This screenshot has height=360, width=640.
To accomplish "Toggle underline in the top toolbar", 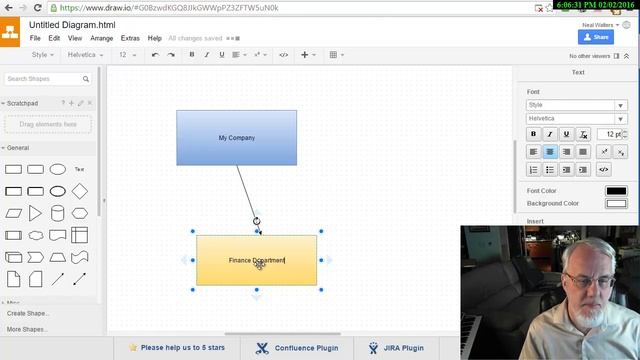I will coord(222,55).
